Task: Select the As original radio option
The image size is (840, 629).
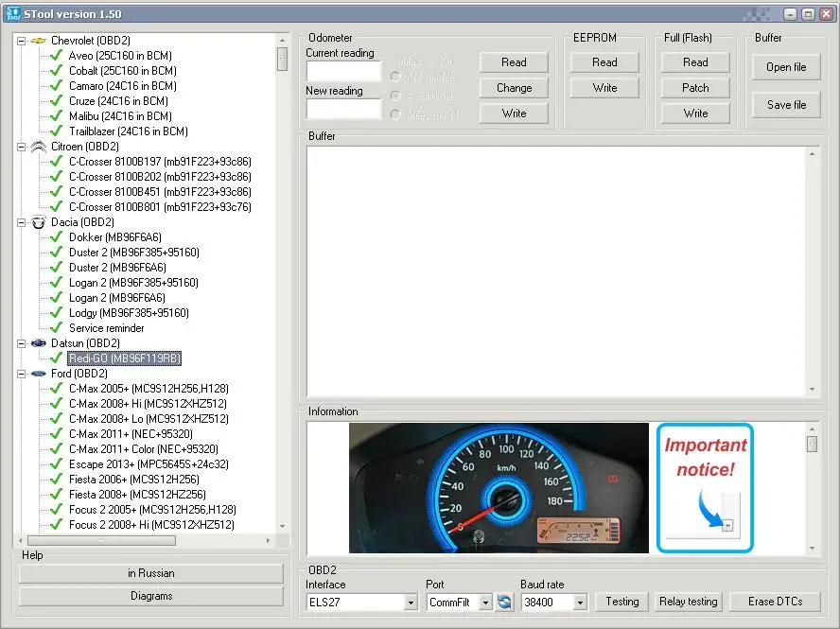Action: point(396,96)
